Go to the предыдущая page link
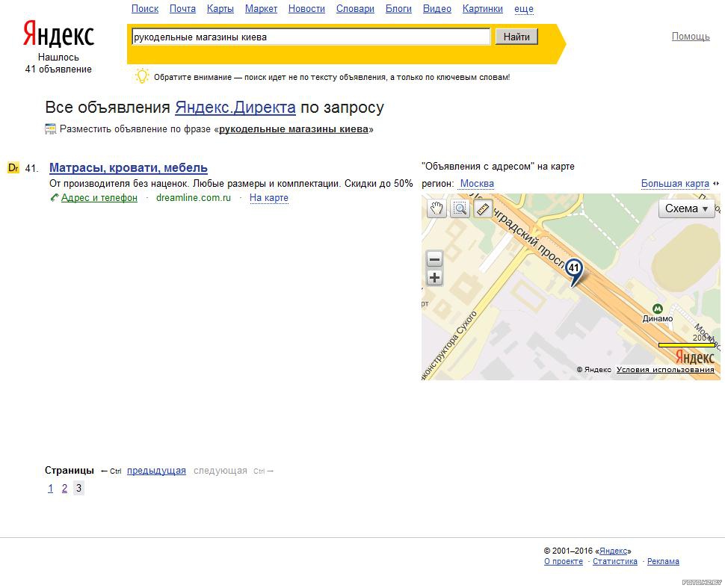 click(x=156, y=471)
